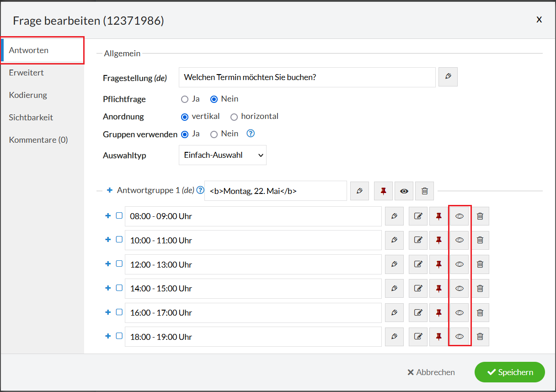Open the Auswahltyp dropdown

pos(222,156)
